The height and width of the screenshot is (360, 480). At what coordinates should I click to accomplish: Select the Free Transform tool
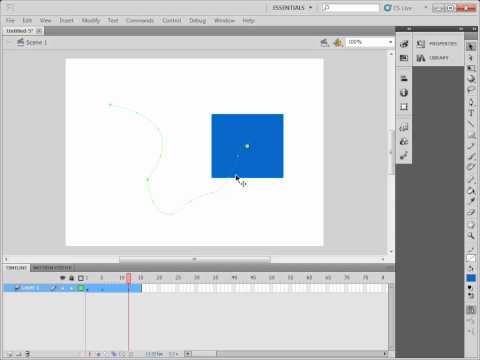click(471, 68)
